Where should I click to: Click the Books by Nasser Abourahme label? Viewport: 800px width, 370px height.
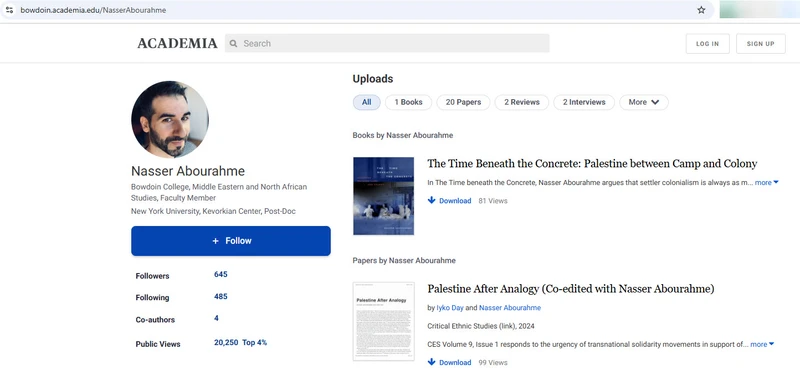(x=403, y=135)
